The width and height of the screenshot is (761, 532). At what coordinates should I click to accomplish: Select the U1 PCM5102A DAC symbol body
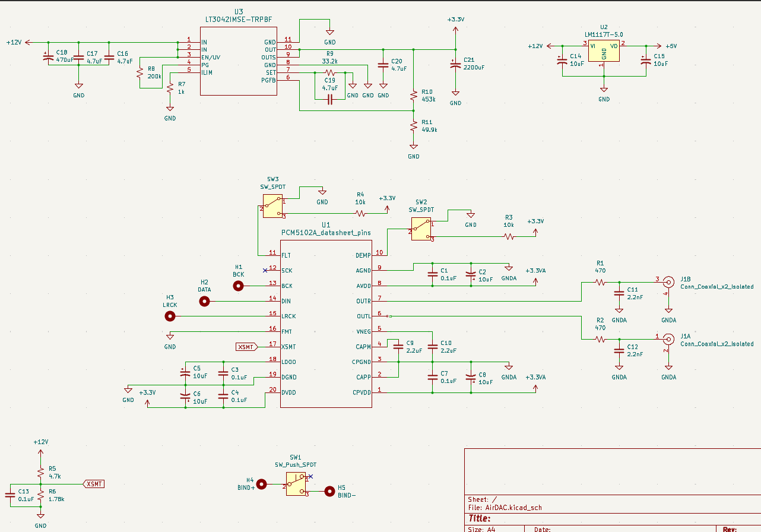click(326, 323)
